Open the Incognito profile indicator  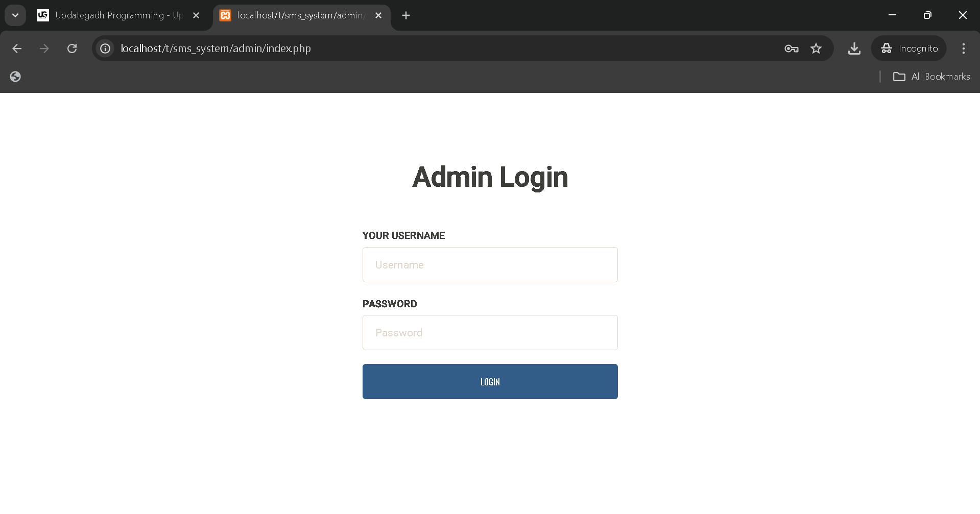(x=909, y=48)
